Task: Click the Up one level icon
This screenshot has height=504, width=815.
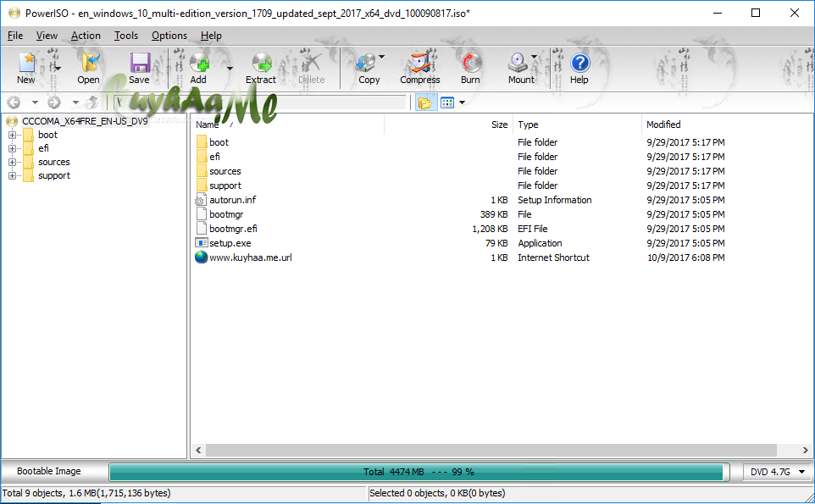Action: (x=92, y=102)
